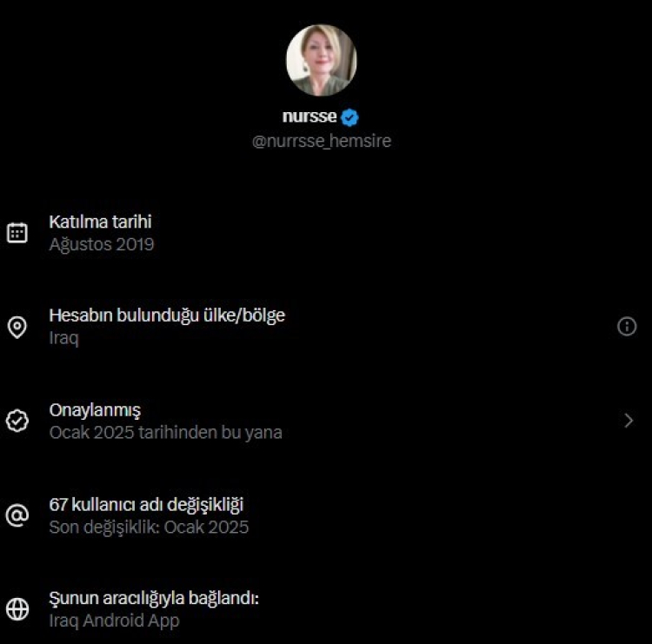Open the Onaylanmış verification entry
This screenshot has height=644, width=652.
(x=95, y=410)
